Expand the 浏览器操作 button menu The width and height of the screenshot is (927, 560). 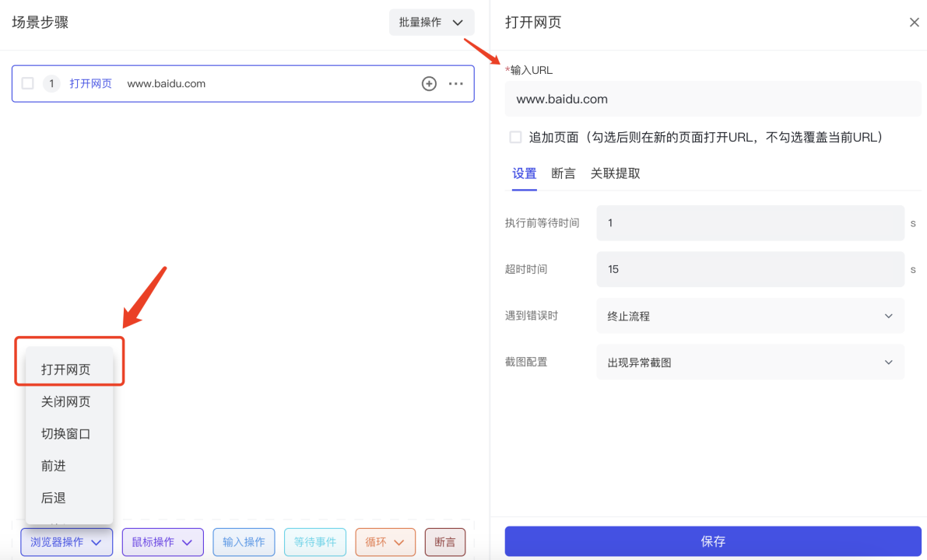tap(66, 541)
